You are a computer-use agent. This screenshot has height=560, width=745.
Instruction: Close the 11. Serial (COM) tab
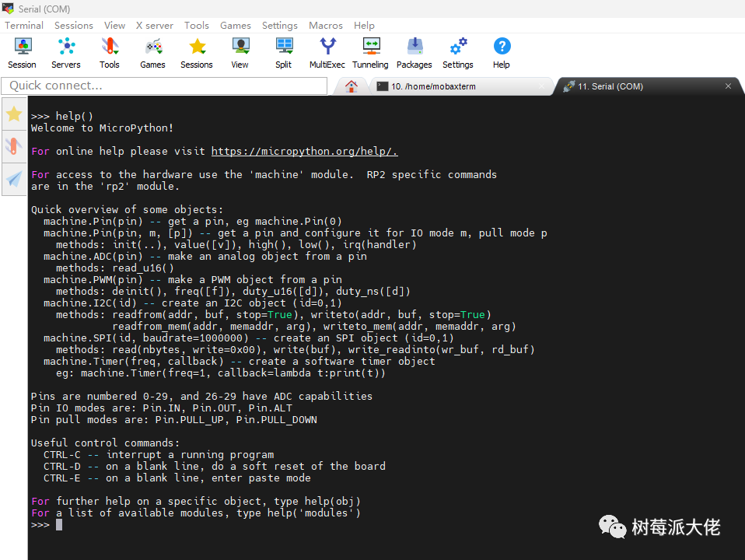pos(728,86)
